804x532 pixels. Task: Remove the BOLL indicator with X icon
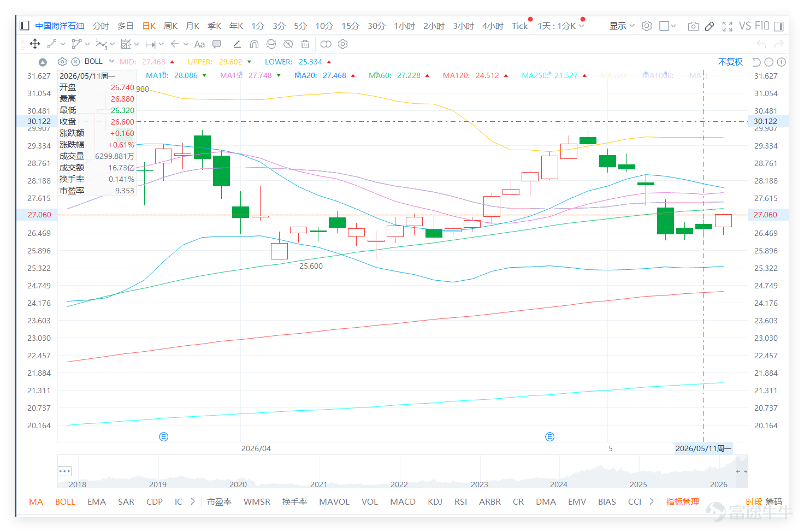click(x=76, y=62)
